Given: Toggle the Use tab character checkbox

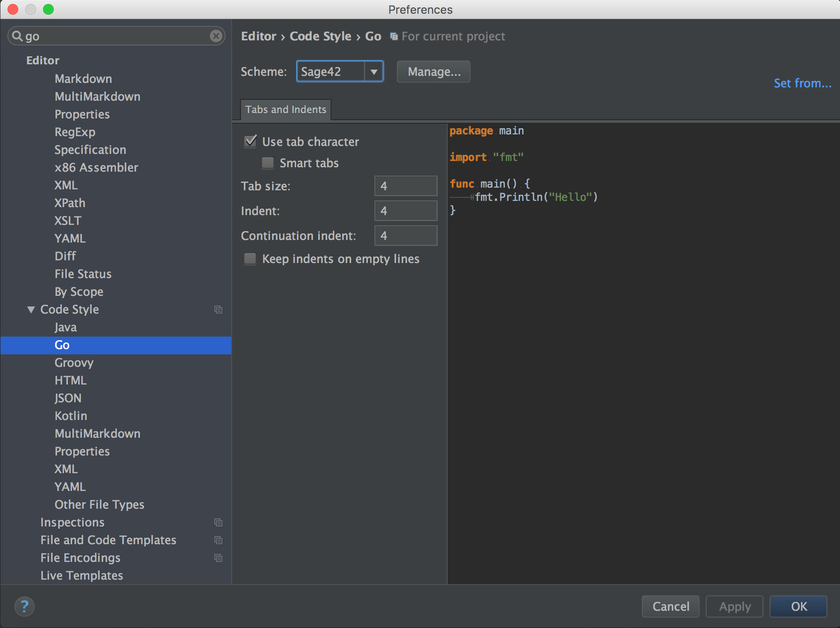Looking at the screenshot, I should (250, 141).
